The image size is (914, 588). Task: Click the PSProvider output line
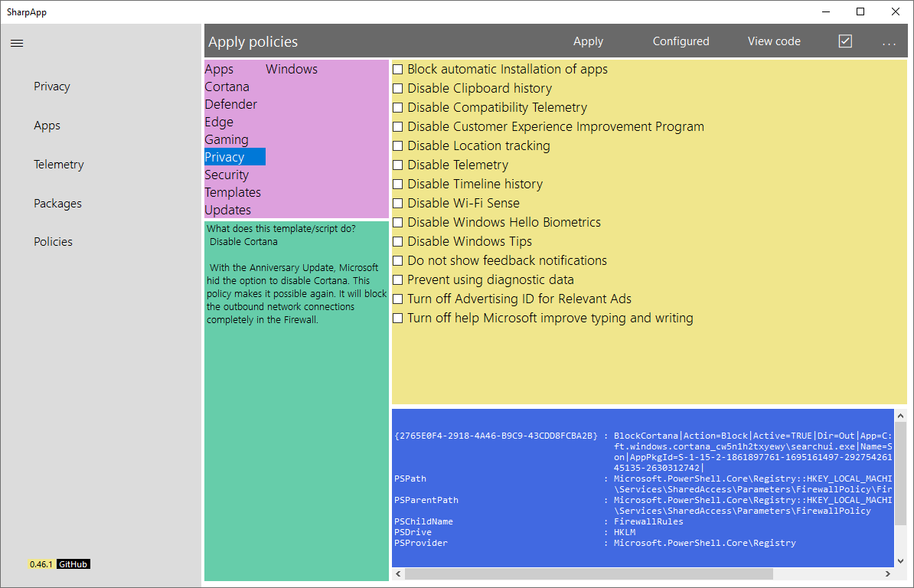point(595,543)
